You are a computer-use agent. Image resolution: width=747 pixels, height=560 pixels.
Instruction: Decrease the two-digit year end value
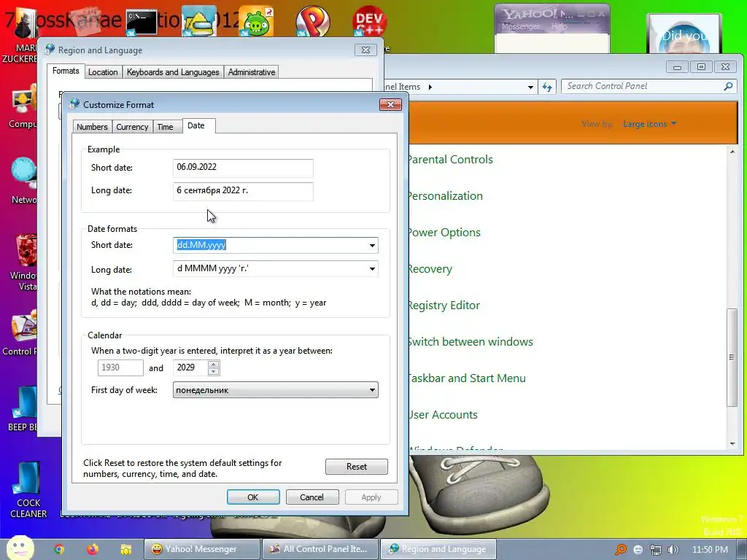[x=214, y=371]
